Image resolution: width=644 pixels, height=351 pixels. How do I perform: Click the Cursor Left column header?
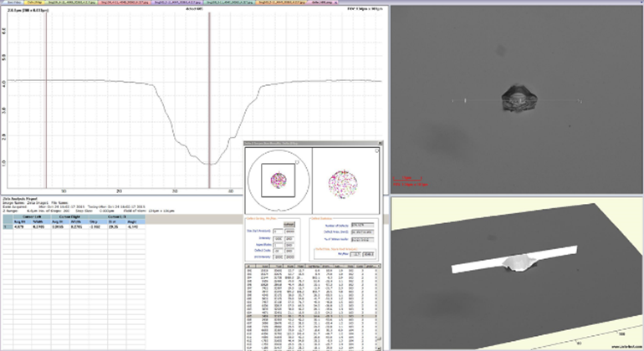[32, 216]
